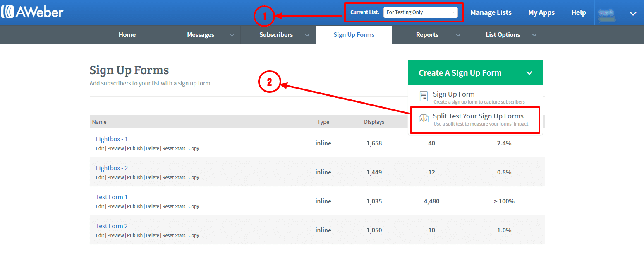This screenshot has width=644, height=261.
Task: Click the Help link
Action: pos(578,12)
